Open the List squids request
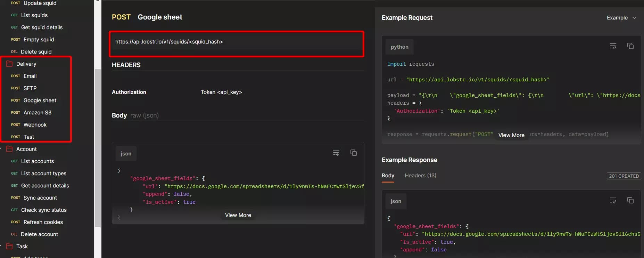 click(34, 15)
